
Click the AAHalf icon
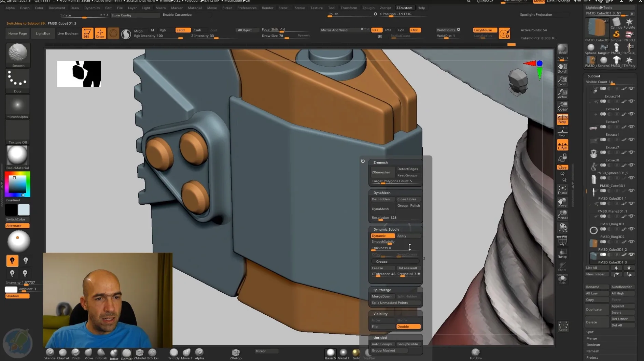click(562, 106)
